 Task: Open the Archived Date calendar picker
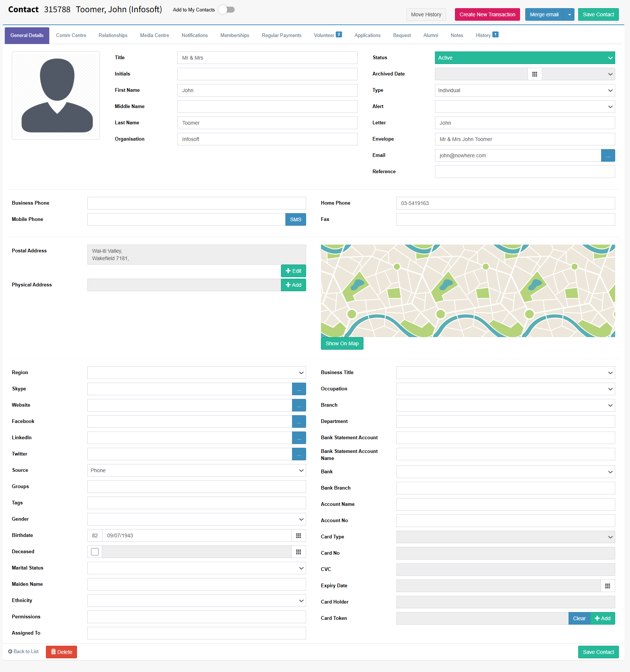coord(535,74)
